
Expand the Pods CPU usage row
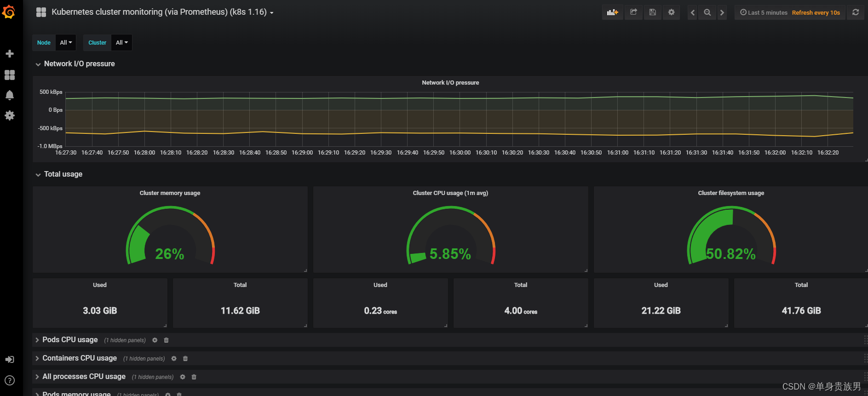pos(66,340)
